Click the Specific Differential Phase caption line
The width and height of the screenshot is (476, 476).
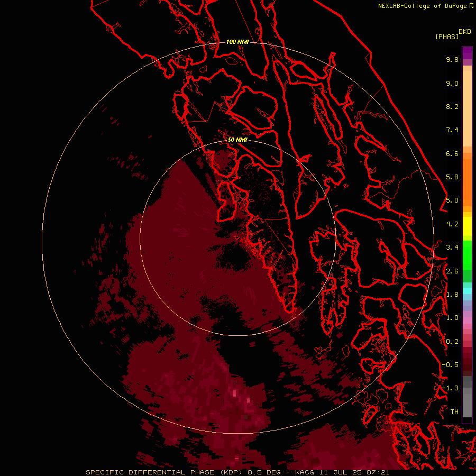point(237,472)
